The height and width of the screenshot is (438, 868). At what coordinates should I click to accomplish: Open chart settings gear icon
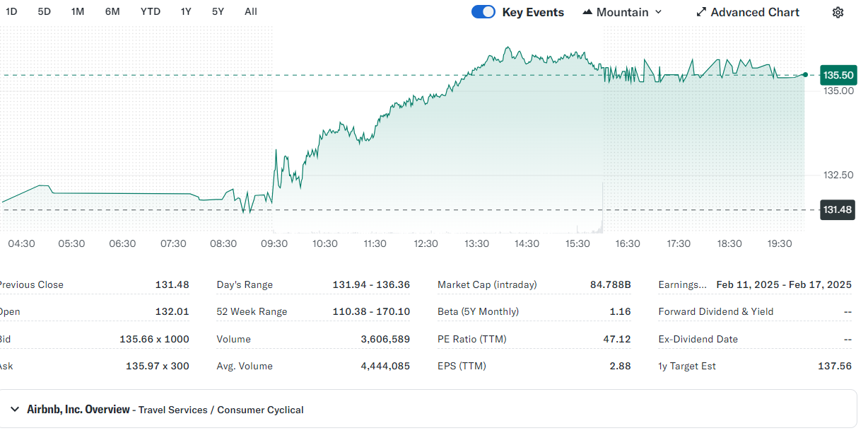(x=838, y=12)
